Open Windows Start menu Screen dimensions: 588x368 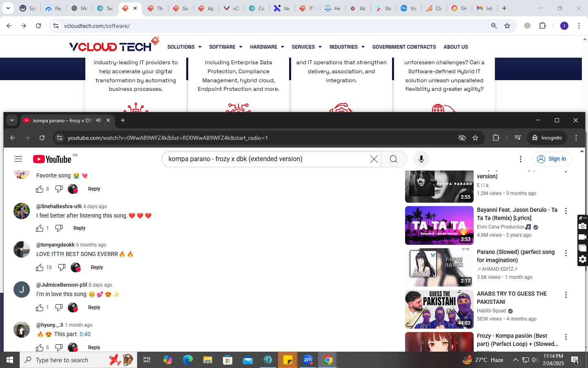[x=10, y=360]
